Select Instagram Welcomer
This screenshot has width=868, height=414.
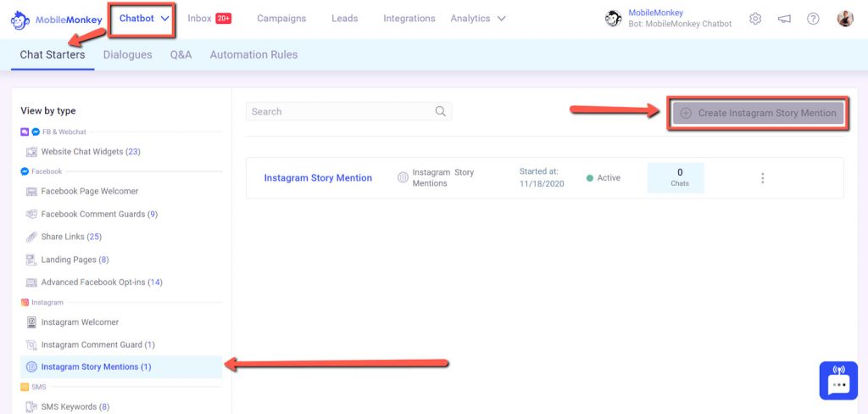(80, 322)
